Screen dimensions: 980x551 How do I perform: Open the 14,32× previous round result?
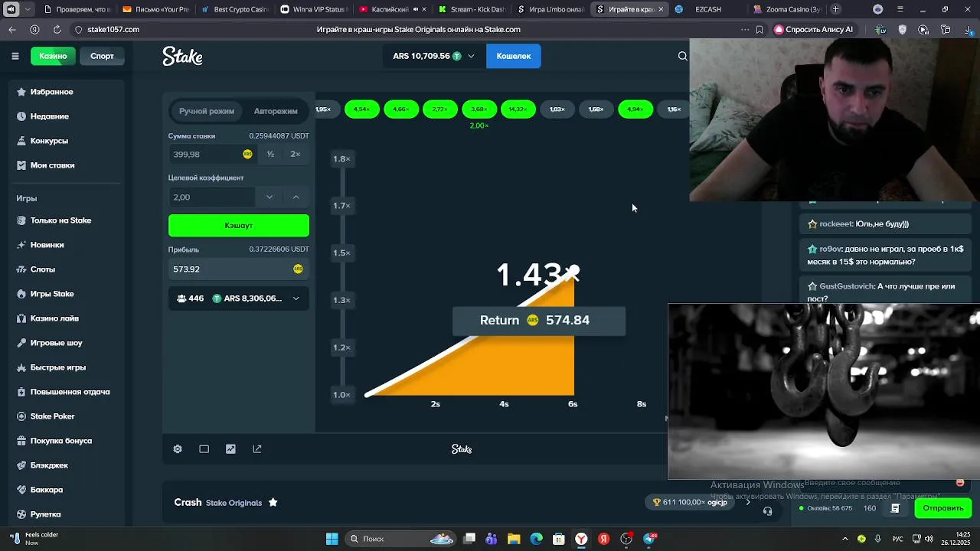518,109
